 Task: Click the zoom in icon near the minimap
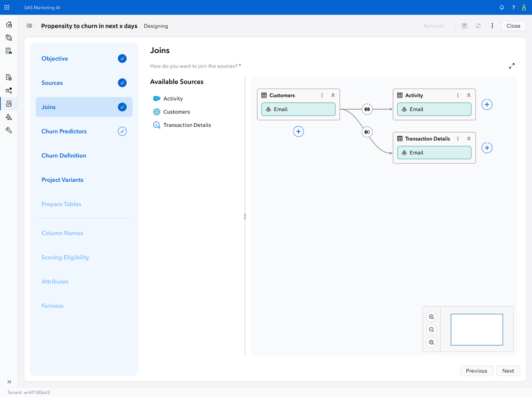click(x=431, y=316)
